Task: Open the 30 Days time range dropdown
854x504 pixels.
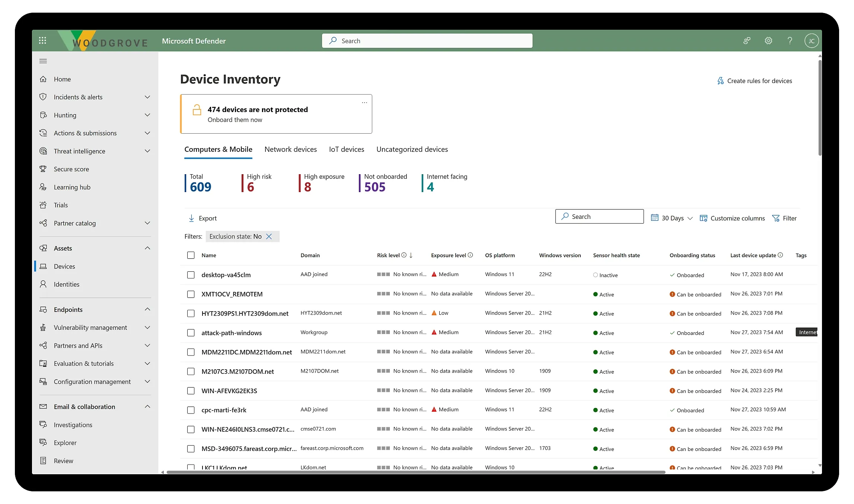Action: [x=672, y=218]
